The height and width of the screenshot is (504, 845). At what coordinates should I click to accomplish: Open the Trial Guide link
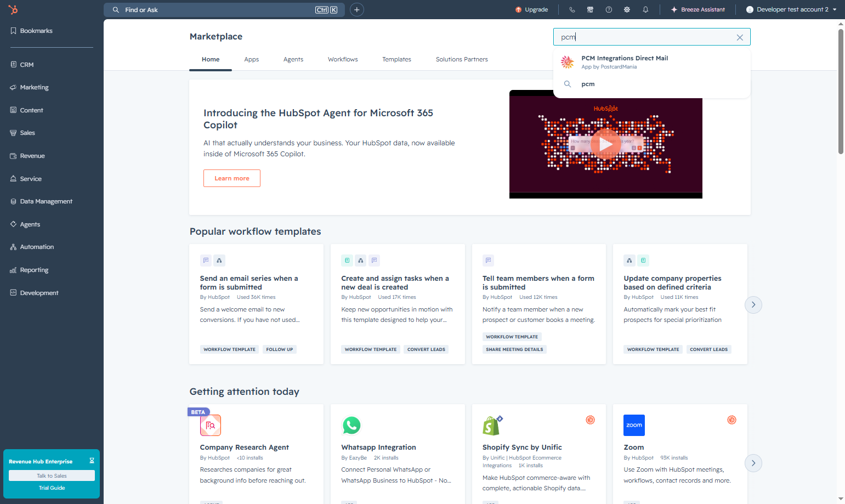52,488
